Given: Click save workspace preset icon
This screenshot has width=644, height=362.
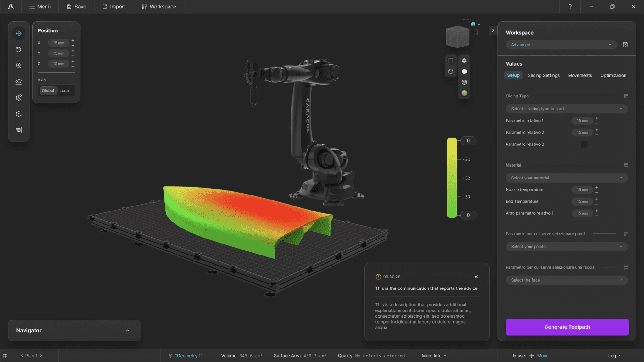Looking at the screenshot, I should pyautogui.click(x=625, y=45).
